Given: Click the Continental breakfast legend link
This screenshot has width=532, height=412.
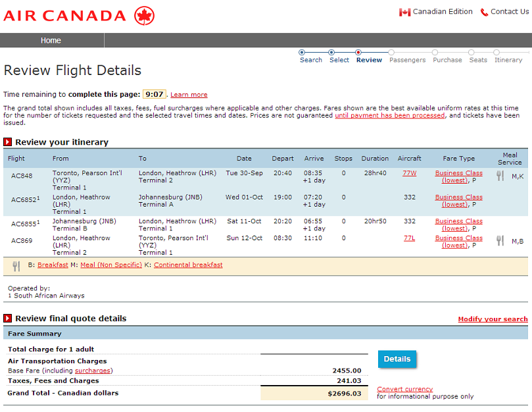Looking at the screenshot, I should tap(188, 265).
